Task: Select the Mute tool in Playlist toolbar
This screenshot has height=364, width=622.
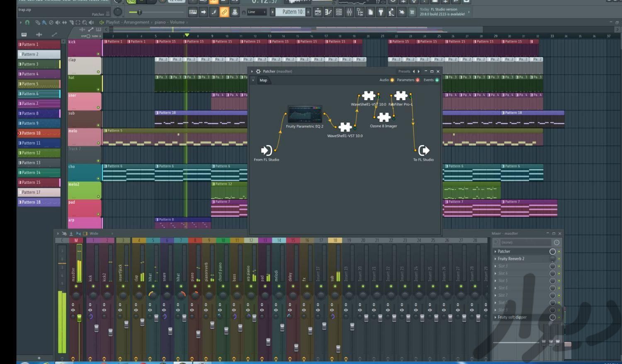Action: pyautogui.click(x=58, y=22)
